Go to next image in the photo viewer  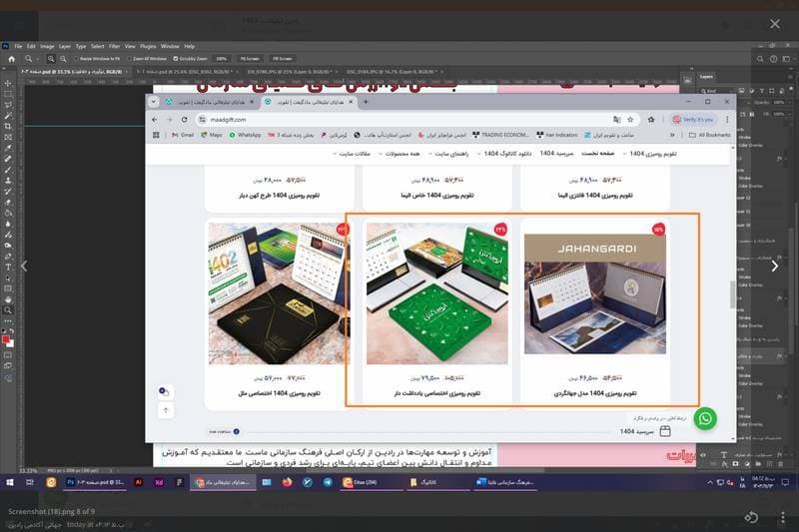pyautogui.click(x=775, y=266)
